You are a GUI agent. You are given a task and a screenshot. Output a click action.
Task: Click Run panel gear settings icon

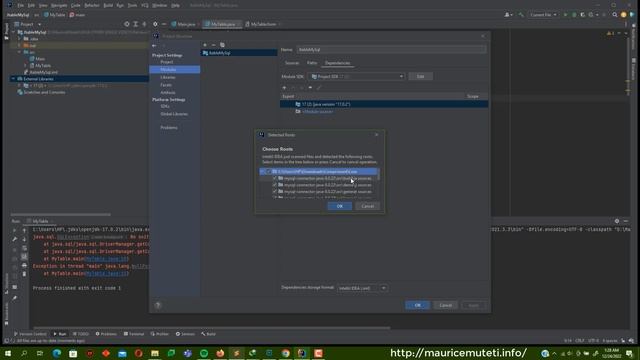617,221
